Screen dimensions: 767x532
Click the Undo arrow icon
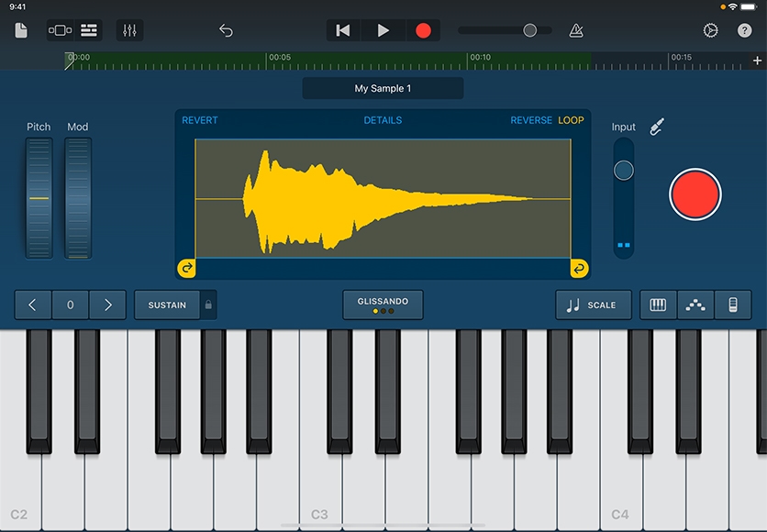click(x=226, y=30)
